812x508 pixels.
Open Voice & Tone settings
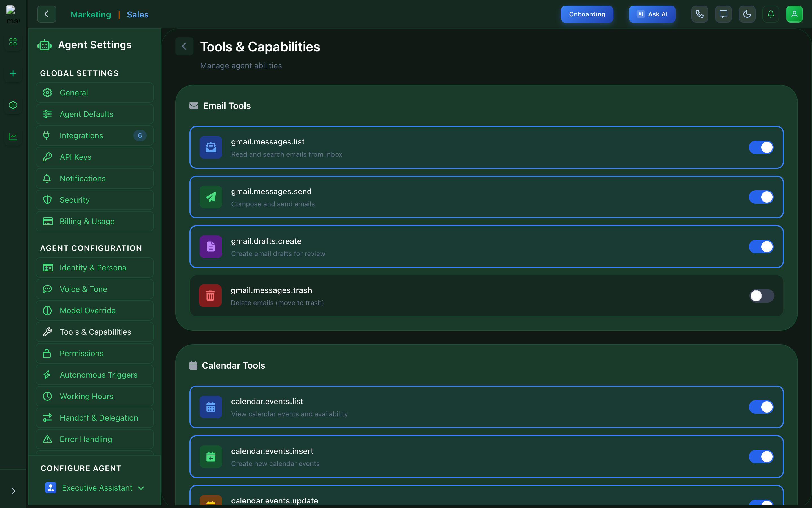pyautogui.click(x=95, y=289)
